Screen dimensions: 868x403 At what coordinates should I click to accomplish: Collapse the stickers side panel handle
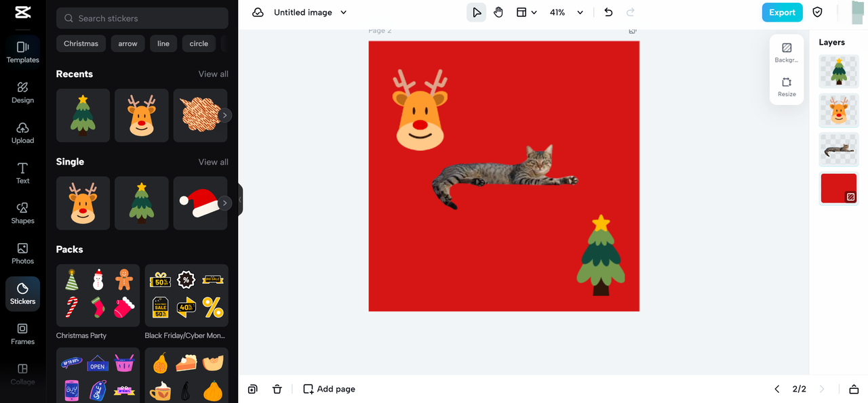[240, 200]
